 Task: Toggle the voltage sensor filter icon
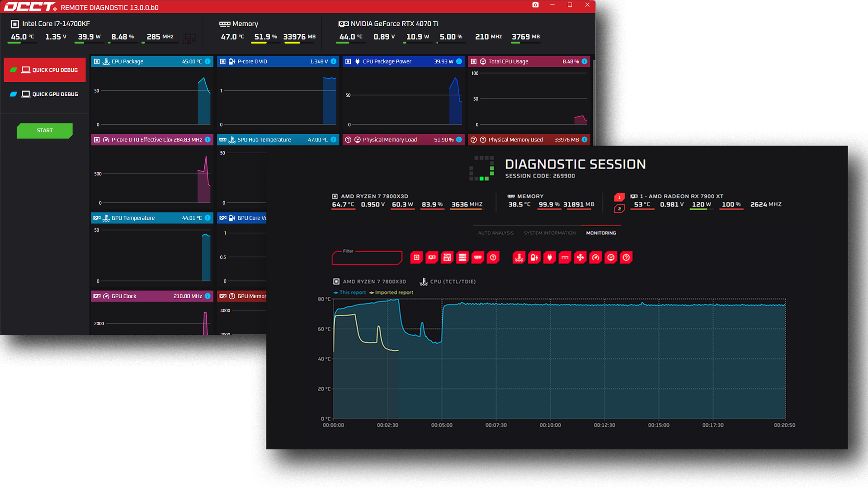click(534, 258)
